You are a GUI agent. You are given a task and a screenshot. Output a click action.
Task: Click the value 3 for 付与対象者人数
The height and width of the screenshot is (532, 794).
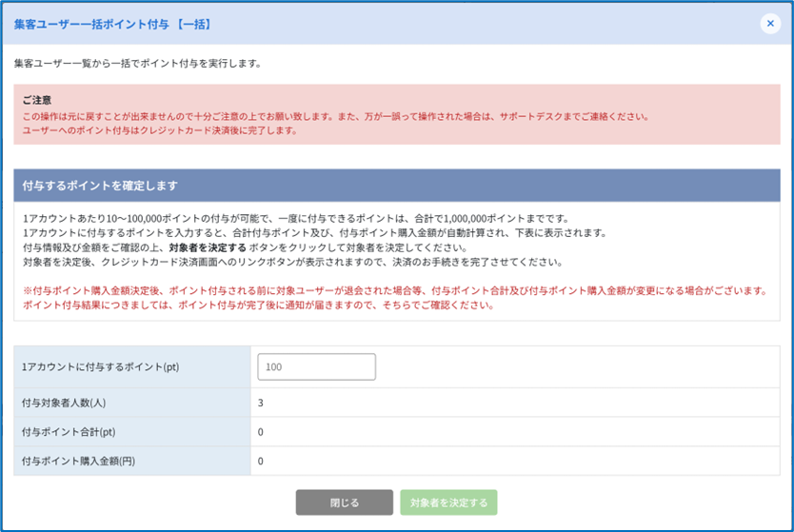point(261,403)
